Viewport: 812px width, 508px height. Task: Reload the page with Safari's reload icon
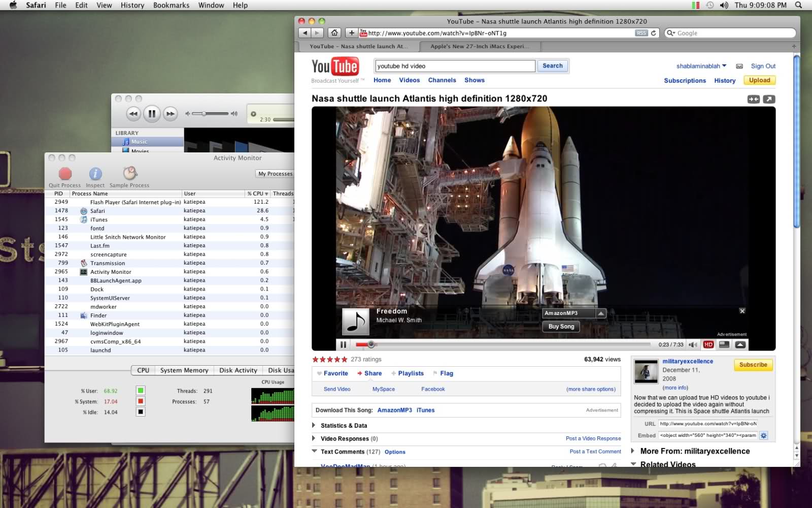coord(654,33)
